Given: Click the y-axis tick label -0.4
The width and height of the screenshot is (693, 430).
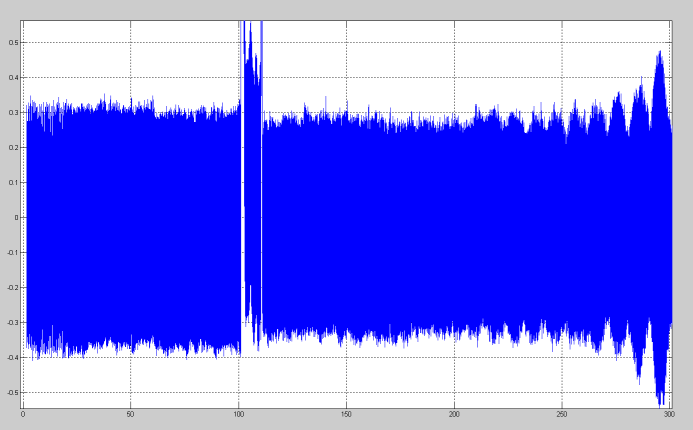Looking at the screenshot, I should click(x=12, y=358).
